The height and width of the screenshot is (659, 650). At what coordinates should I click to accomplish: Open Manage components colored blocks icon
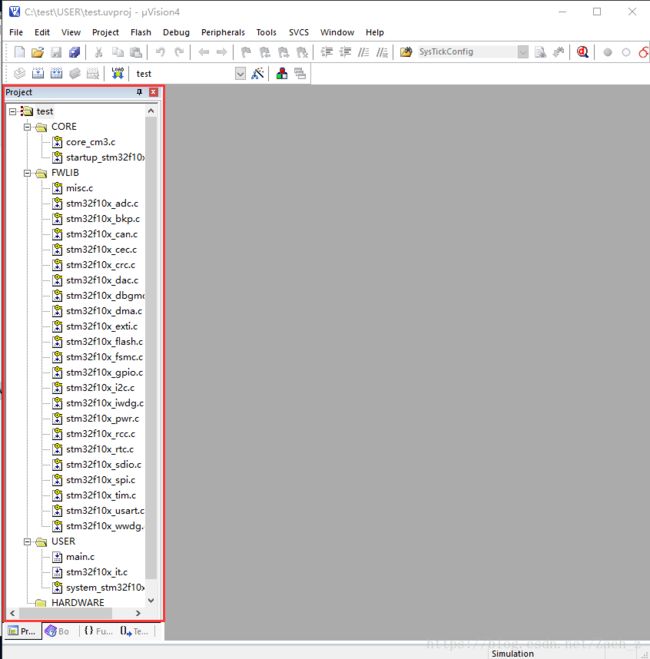pyautogui.click(x=282, y=74)
